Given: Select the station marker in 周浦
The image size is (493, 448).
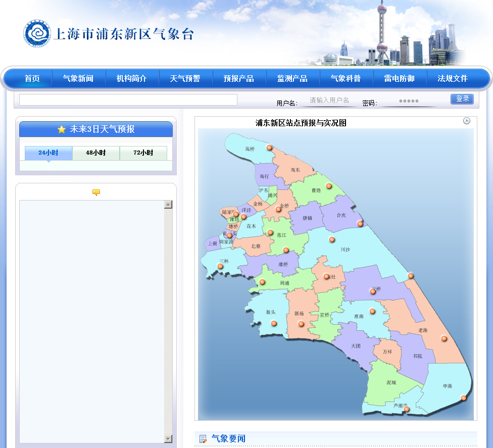Looking at the screenshot, I should (262, 282).
